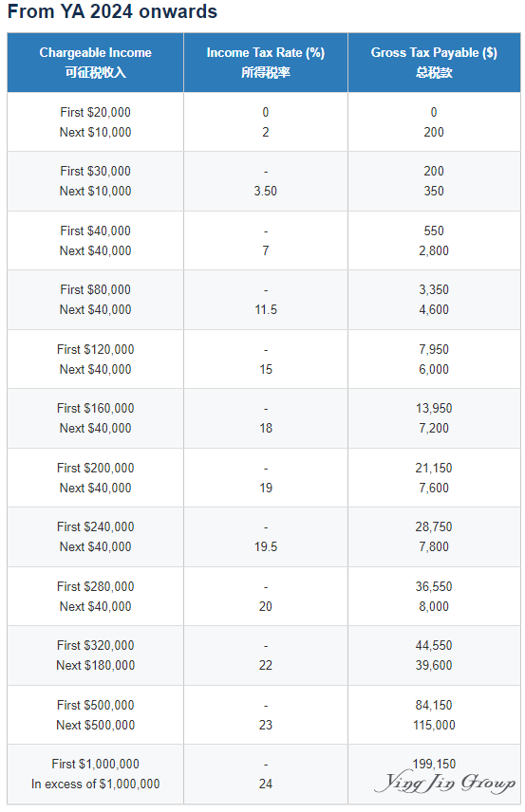Click the 28,750 gross tax value
The image size is (525, 812).
434,527
